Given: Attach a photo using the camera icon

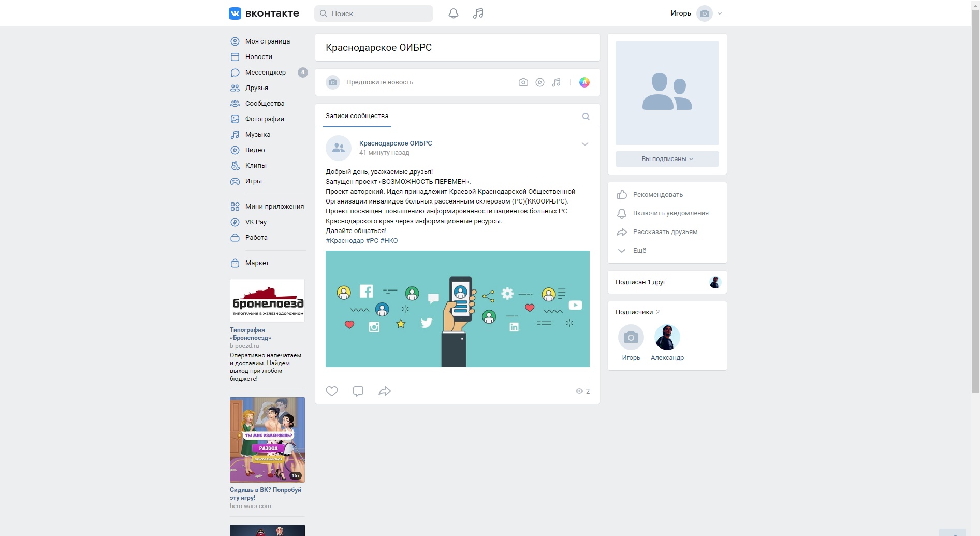Looking at the screenshot, I should pyautogui.click(x=523, y=82).
